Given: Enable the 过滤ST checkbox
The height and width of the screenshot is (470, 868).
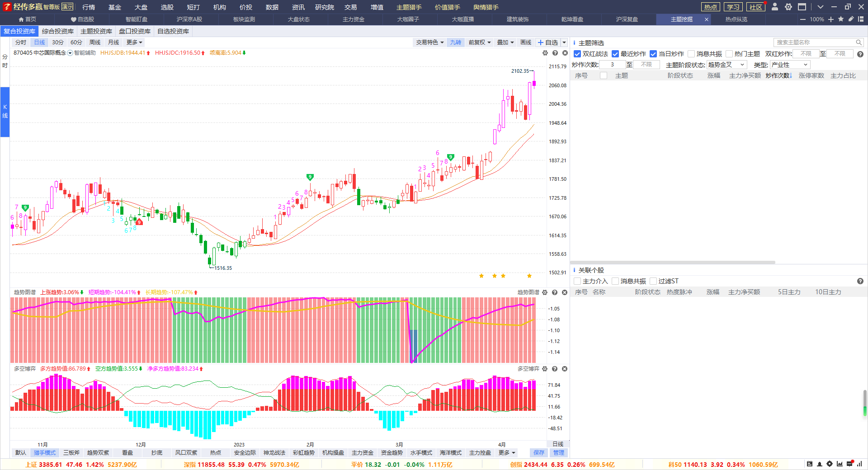Looking at the screenshot, I should (x=653, y=281).
